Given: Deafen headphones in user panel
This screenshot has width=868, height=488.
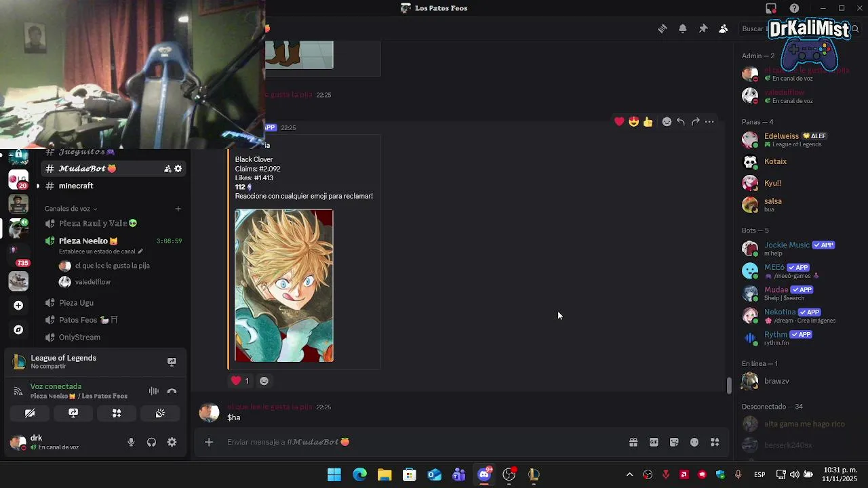Looking at the screenshot, I should click(151, 442).
